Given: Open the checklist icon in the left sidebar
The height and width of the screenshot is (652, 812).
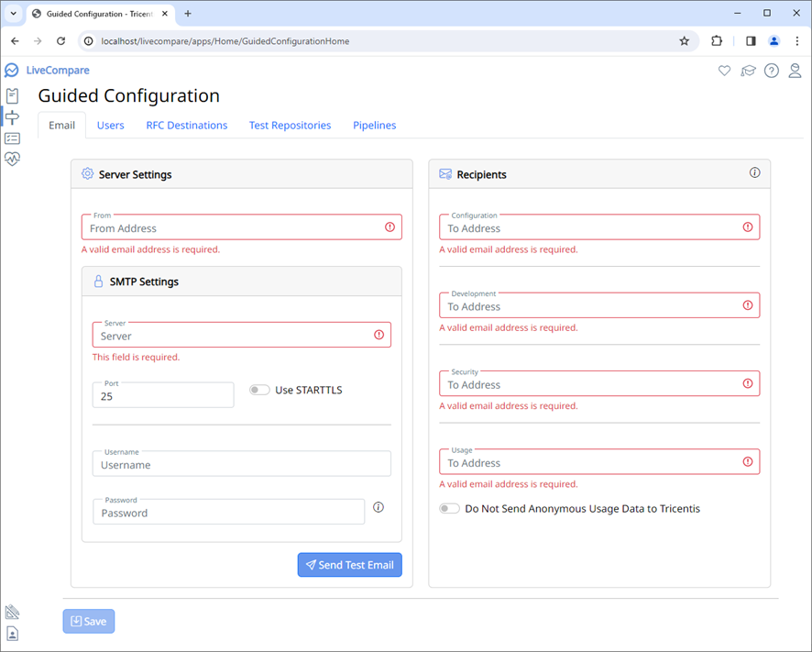Looking at the screenshot, I should pos(13,138).
